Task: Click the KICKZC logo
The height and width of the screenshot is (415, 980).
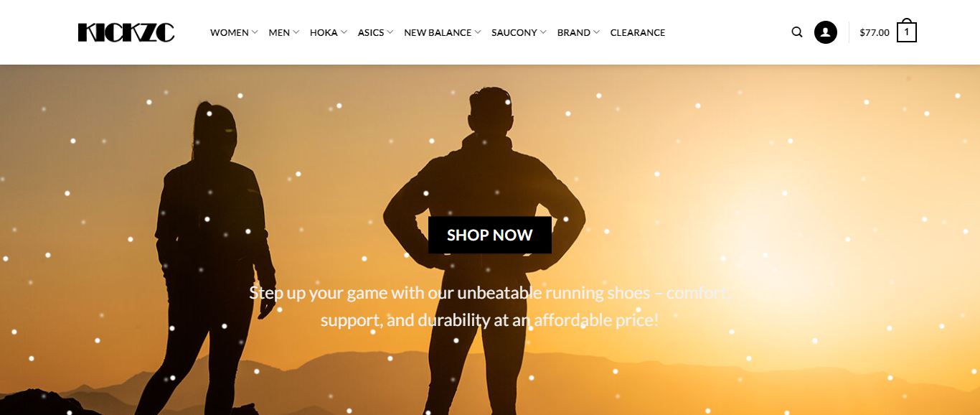Action: click(x=126, y=32)
